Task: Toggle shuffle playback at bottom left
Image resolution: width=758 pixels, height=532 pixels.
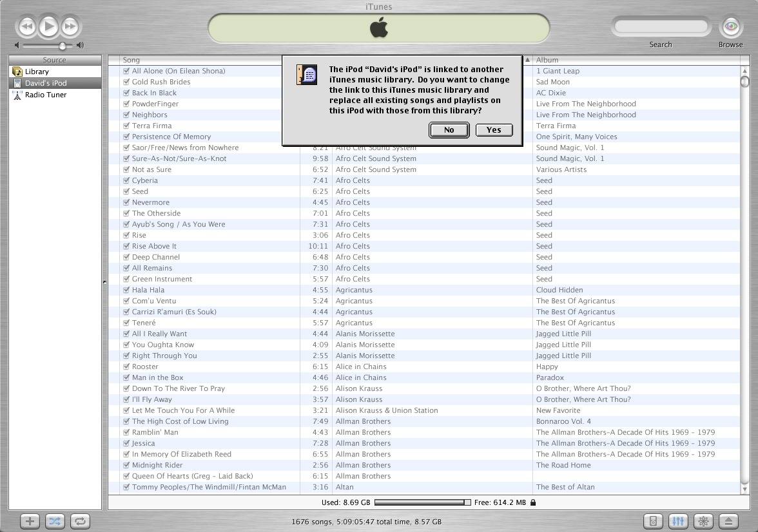Action: point(55,521)
